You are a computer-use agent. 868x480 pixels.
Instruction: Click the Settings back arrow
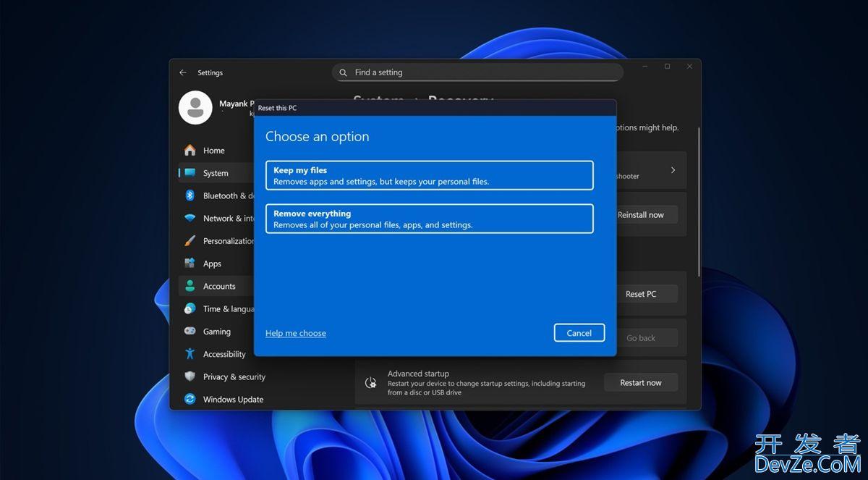click(x=182, y=72)
